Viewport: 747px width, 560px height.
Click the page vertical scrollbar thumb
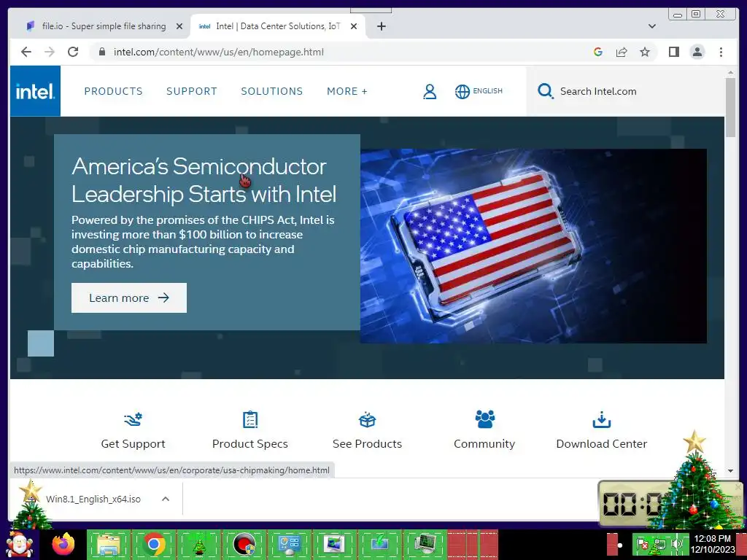pyautogui.click(x=730, y=108)
